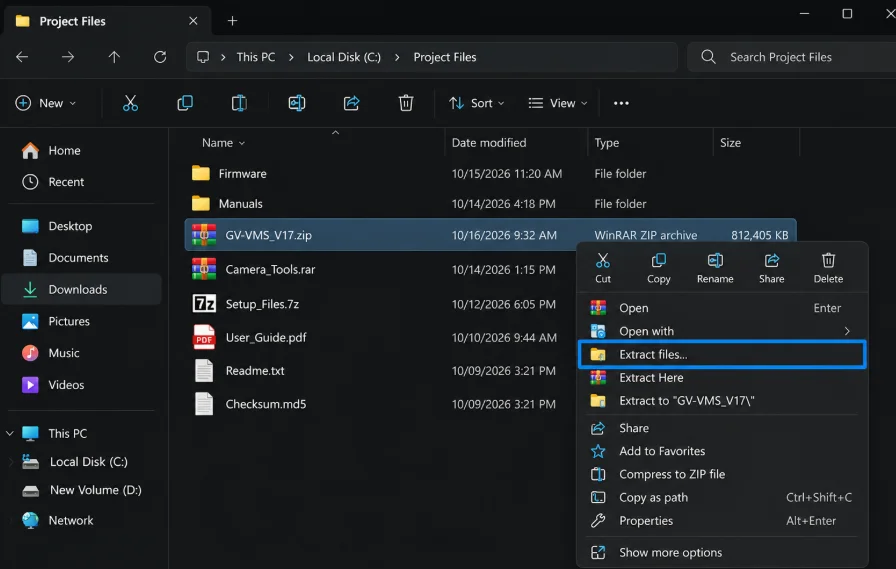
Task: Expand chevron before This PC in breadcrumb
Action: click(223, 57)
